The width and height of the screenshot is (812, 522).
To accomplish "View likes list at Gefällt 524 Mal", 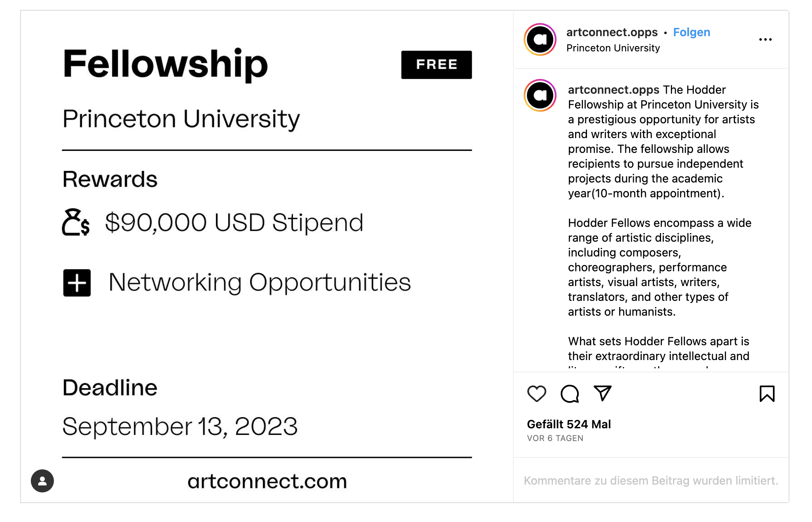I will [568, 424].
